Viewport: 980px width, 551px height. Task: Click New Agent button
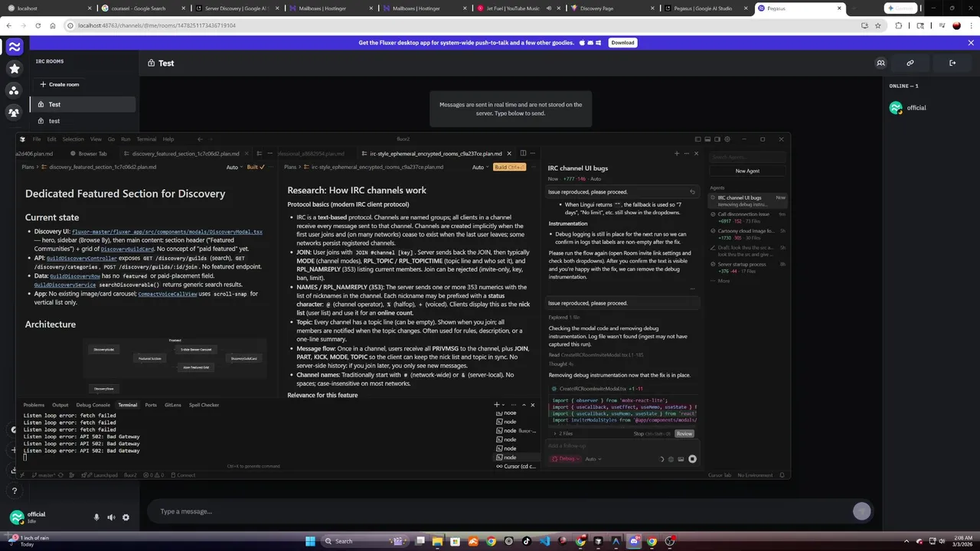click(x=747, y=171)
